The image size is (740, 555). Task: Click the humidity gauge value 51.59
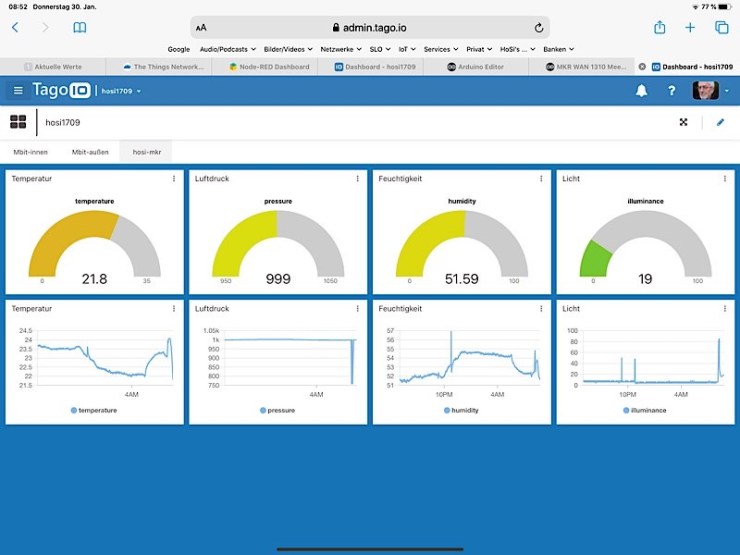pos(462,279)
